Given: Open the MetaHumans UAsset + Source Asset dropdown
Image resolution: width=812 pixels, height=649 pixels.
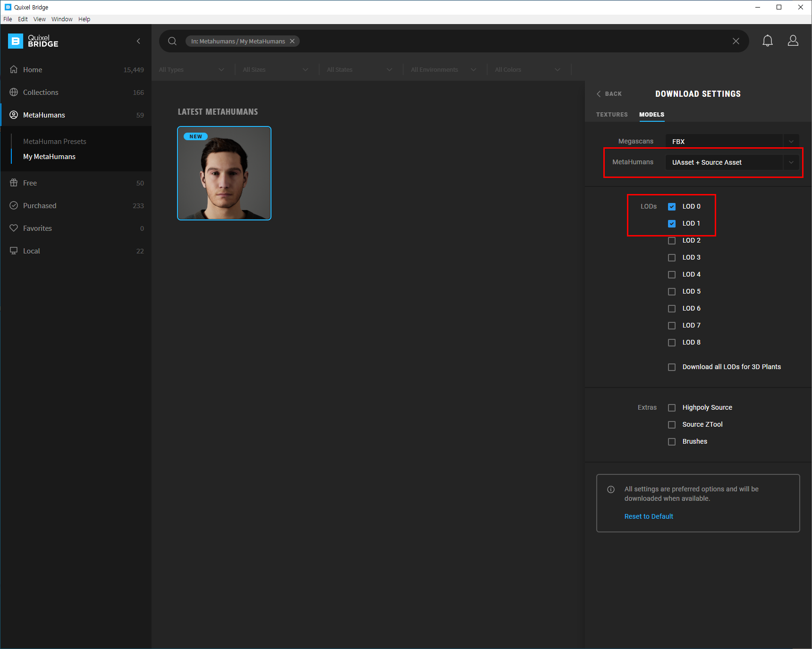Looking at the screenshot, I should (x=732, y=162).
